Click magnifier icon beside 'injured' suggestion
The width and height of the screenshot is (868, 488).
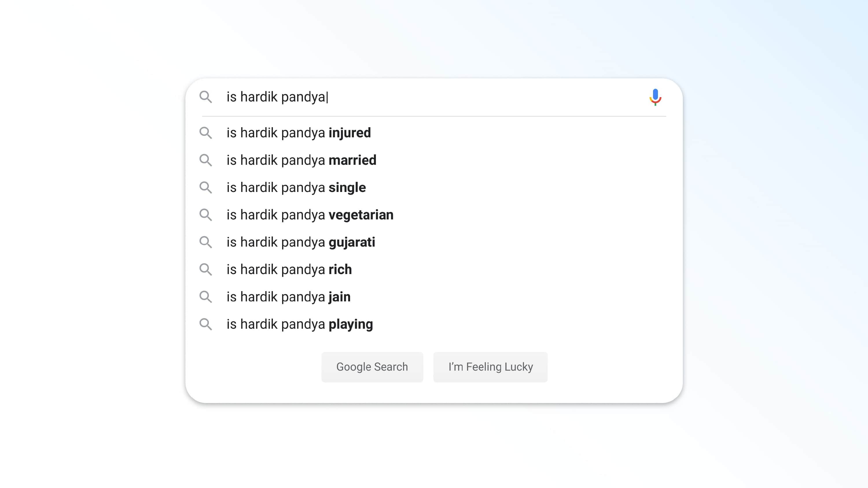point(205,133)
